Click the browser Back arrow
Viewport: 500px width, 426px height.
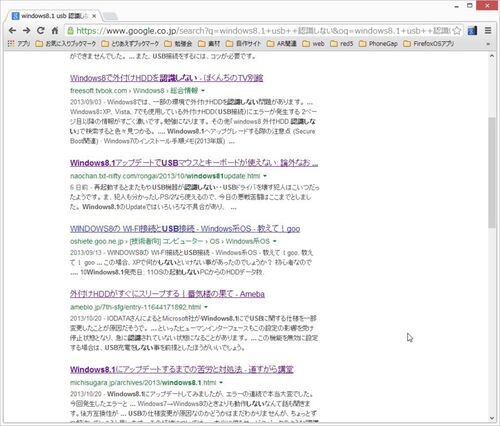point(12,31)
